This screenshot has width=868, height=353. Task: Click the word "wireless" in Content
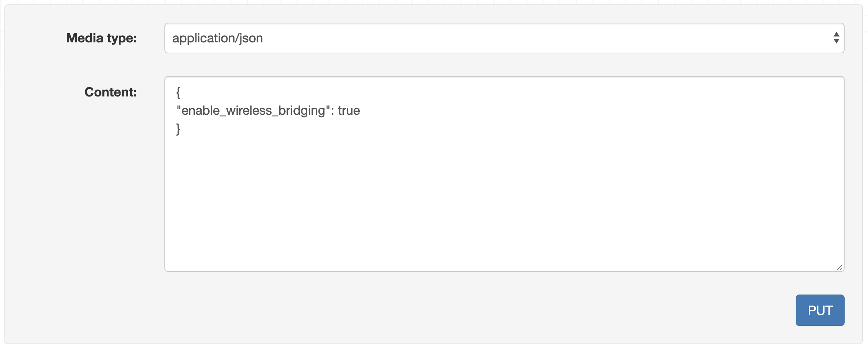coord(249,111)
